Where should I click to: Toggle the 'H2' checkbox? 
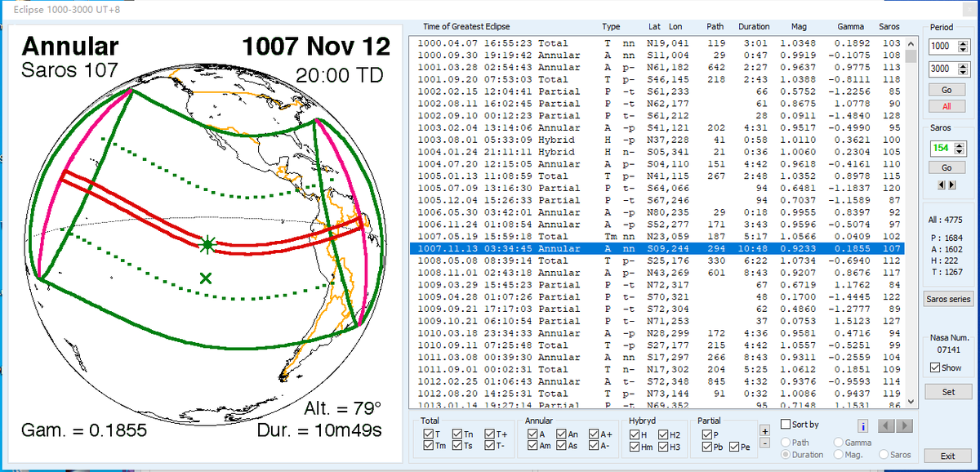pyautogui.click(x=664, y=434)
